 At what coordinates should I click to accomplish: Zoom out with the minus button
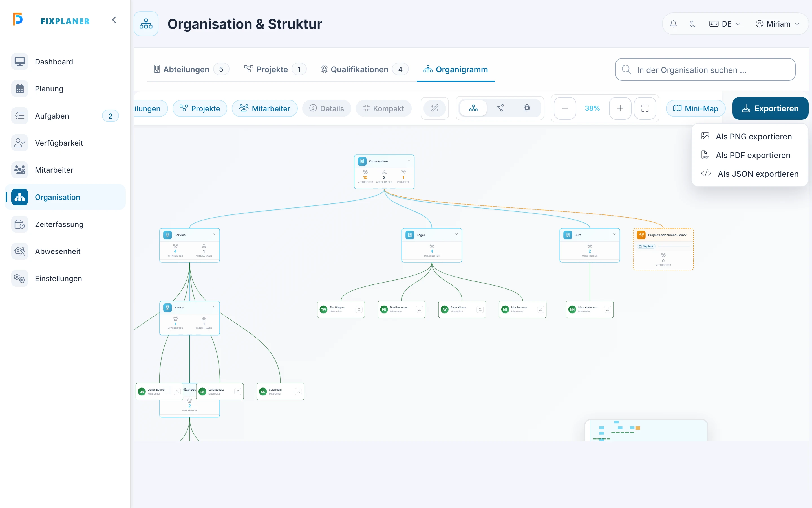565,108
